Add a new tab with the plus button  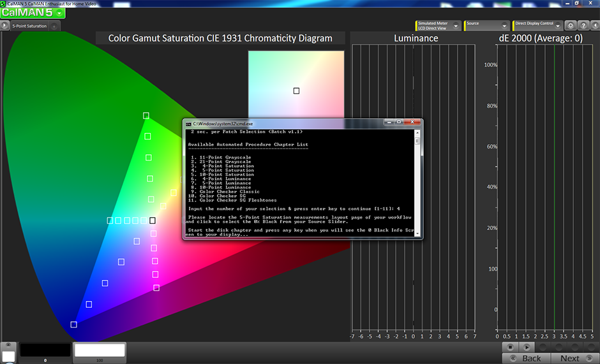click(x=54, y=26)
